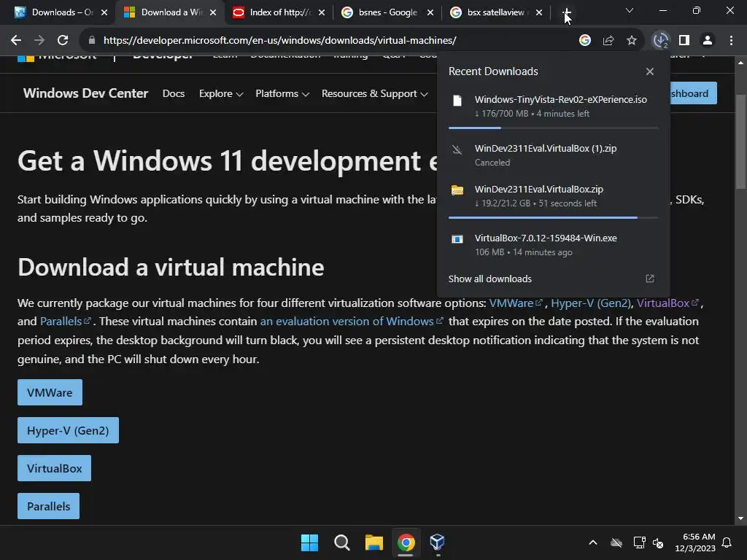
Task: Open the Hyper-V (Gen2) text link
Action: point(591,303)
